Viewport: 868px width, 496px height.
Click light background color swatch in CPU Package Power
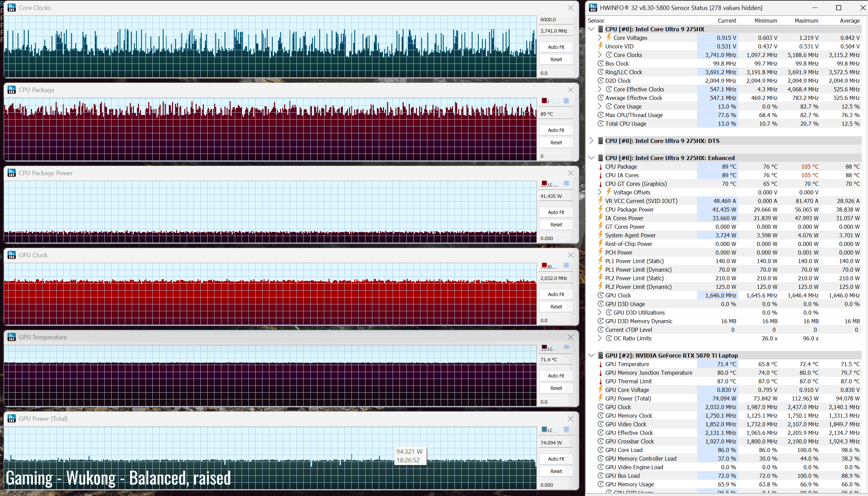click(555, 183)
